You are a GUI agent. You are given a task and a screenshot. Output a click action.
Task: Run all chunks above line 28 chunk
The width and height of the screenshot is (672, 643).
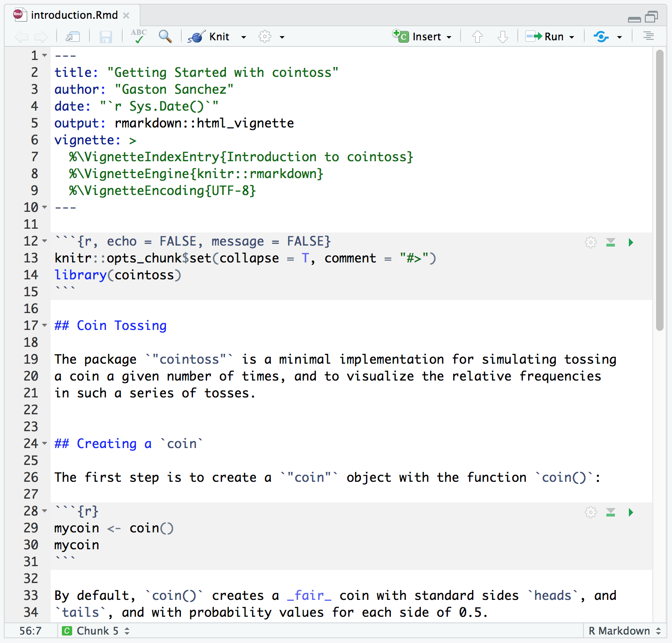(x=611, y=512)
